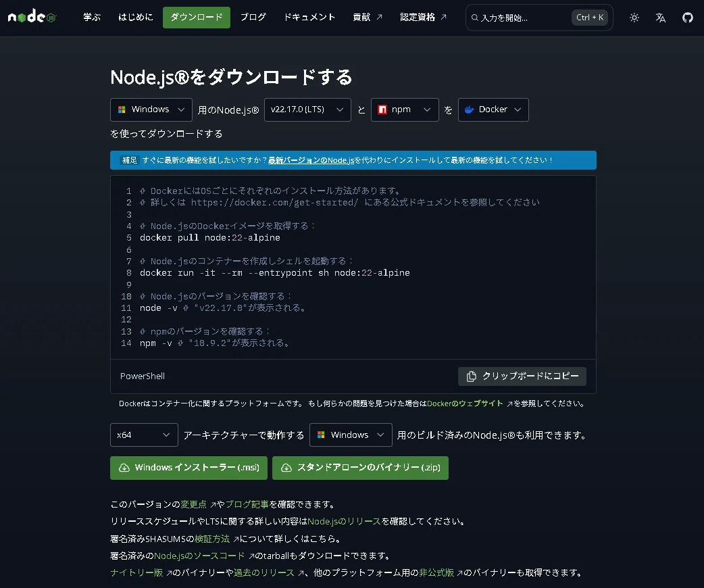Click the Ctrl + K shortcut badge
Viewport: 704px width, 588px height.
(590, 18)
